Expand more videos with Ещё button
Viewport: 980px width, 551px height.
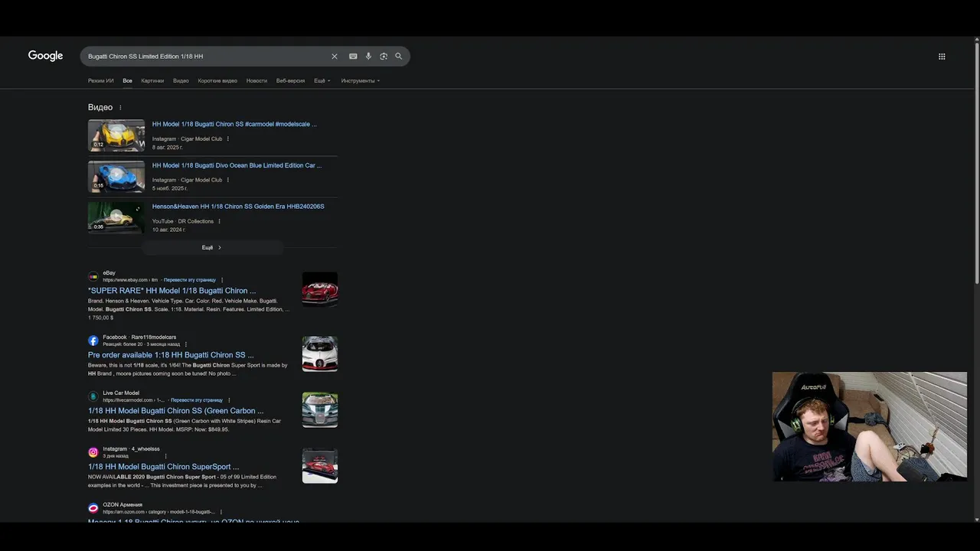[x=212, y=247]
